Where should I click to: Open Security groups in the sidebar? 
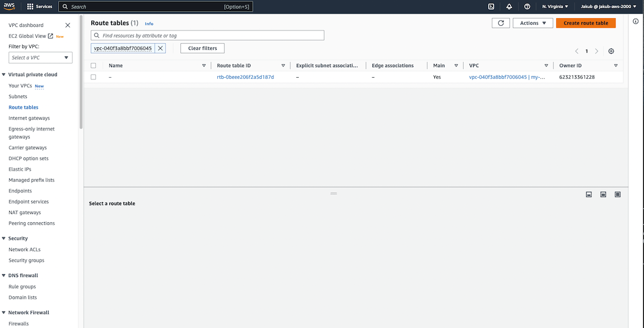point(26,260)
